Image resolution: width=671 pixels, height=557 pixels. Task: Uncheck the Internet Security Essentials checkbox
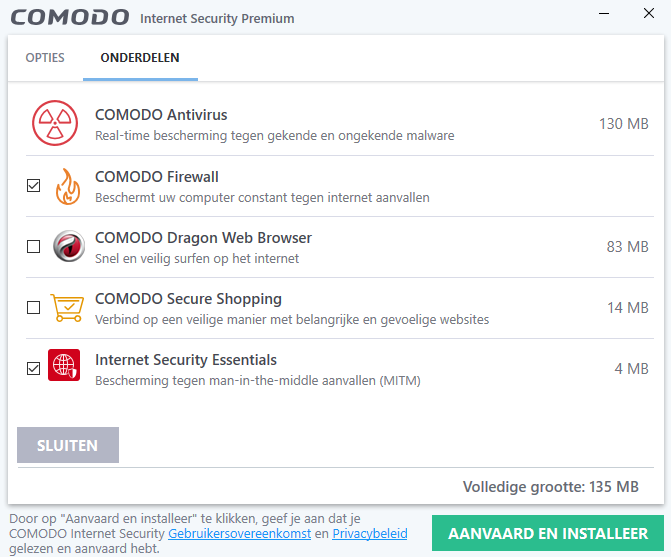pos(34,368)
